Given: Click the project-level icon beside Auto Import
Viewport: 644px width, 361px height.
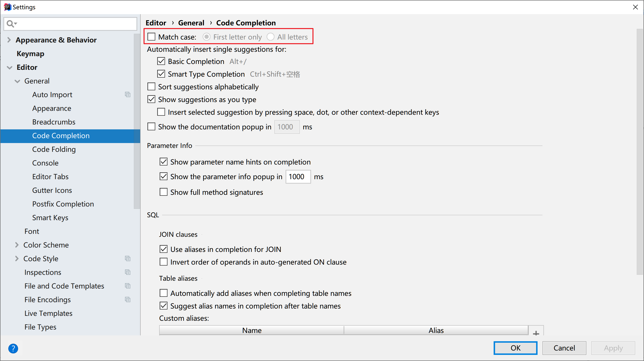Looking at the screenshot, I should 127,94.
